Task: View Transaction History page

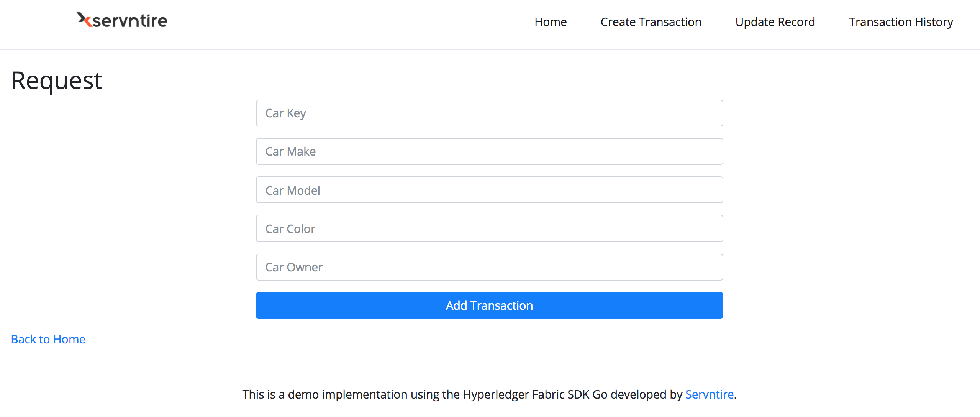Action: point(900,22)
